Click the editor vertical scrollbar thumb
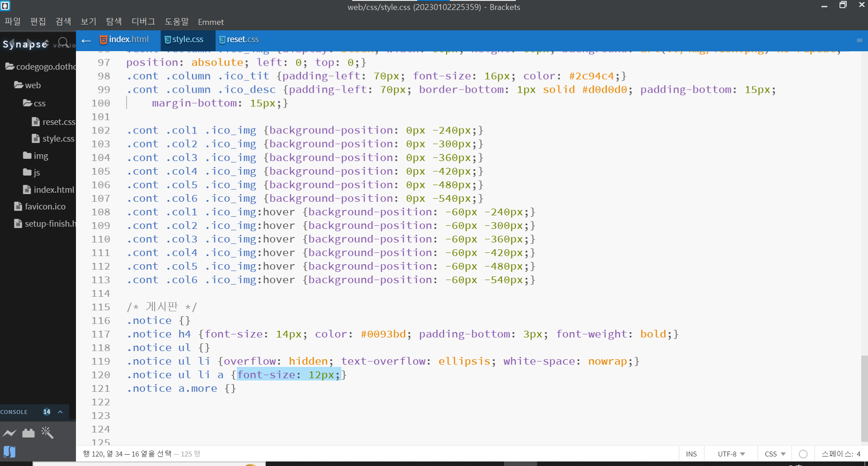Viewport: 868px width, 466px height. (864, 398)
